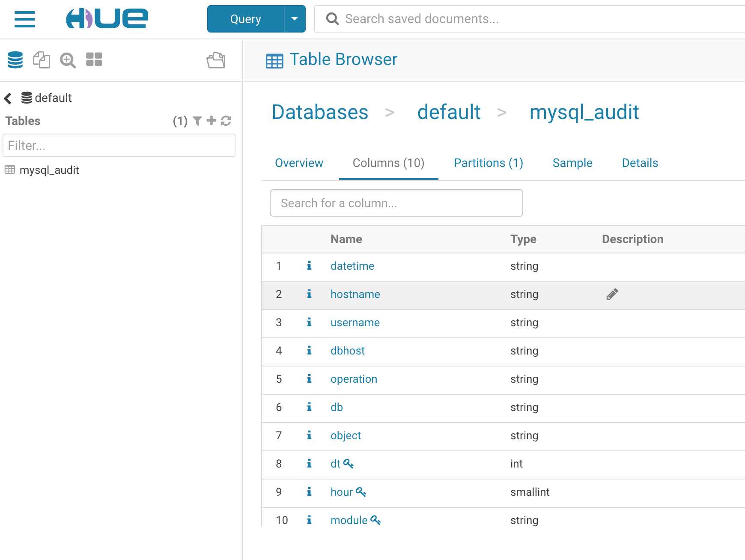Click the Table Browser heading
Viewport: 745px width, 560px height.
343,60
